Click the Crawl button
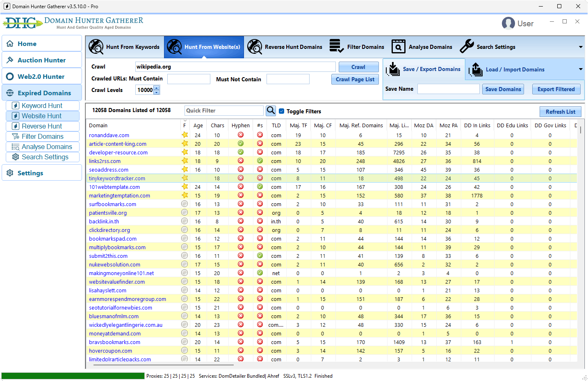The image size is (588, 381). click(x=358, y=67)
